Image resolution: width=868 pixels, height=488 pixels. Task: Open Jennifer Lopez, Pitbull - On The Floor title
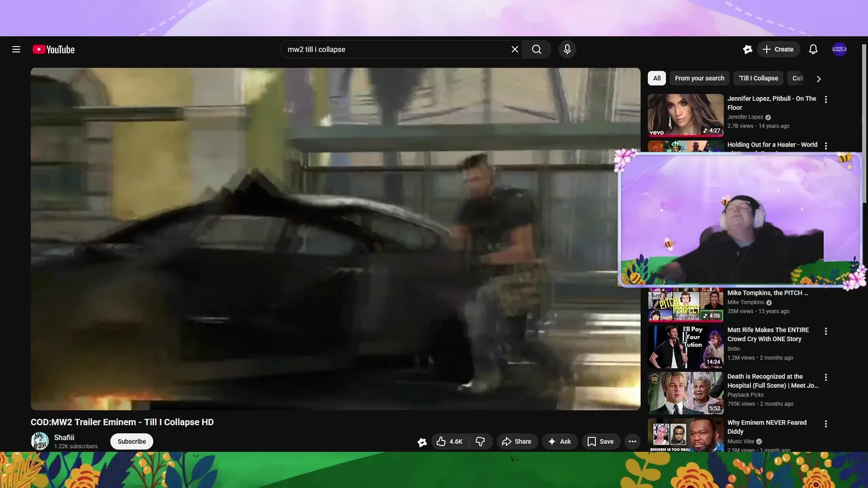pos(772,103)
